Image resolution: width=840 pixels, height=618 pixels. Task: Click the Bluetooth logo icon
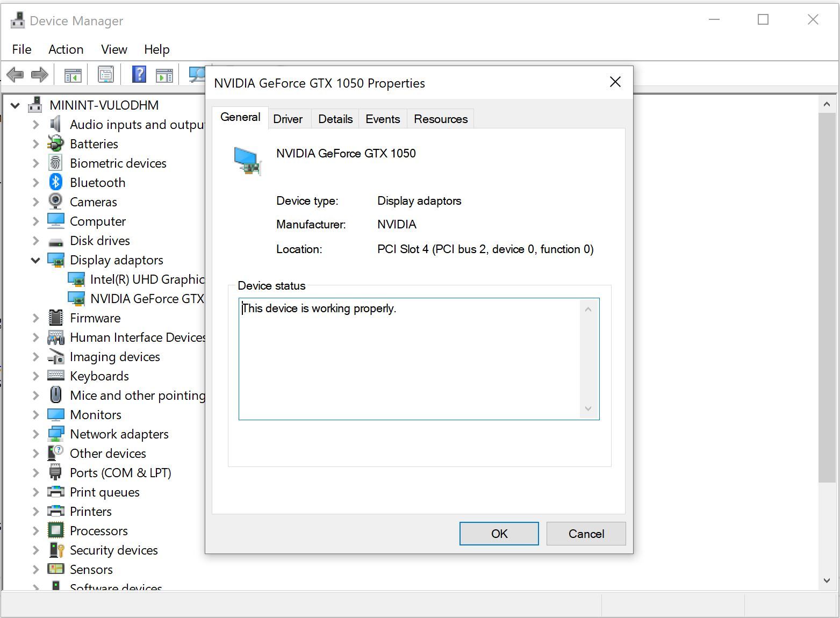tap(55, 182)
